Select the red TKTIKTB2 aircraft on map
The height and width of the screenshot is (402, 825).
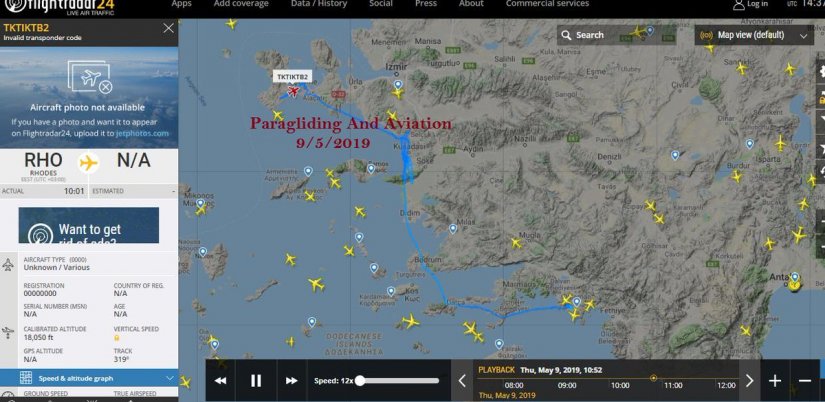293,91
